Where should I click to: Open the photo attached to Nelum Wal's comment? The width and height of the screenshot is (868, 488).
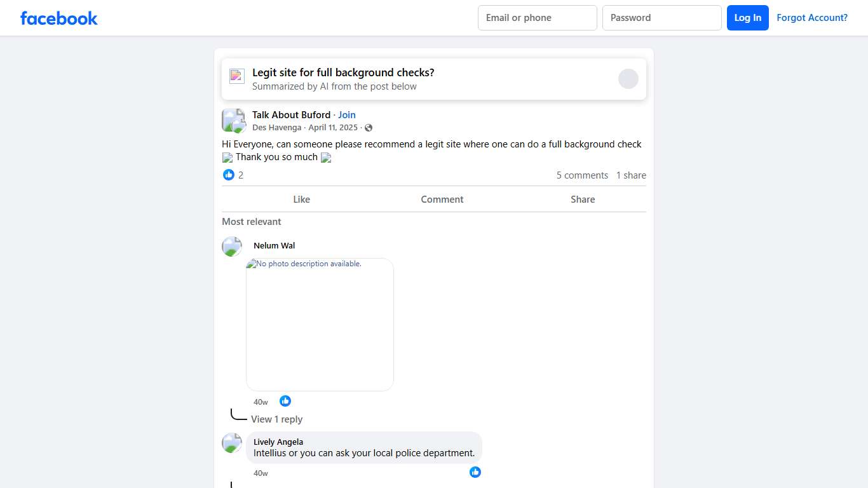[320, 324]
